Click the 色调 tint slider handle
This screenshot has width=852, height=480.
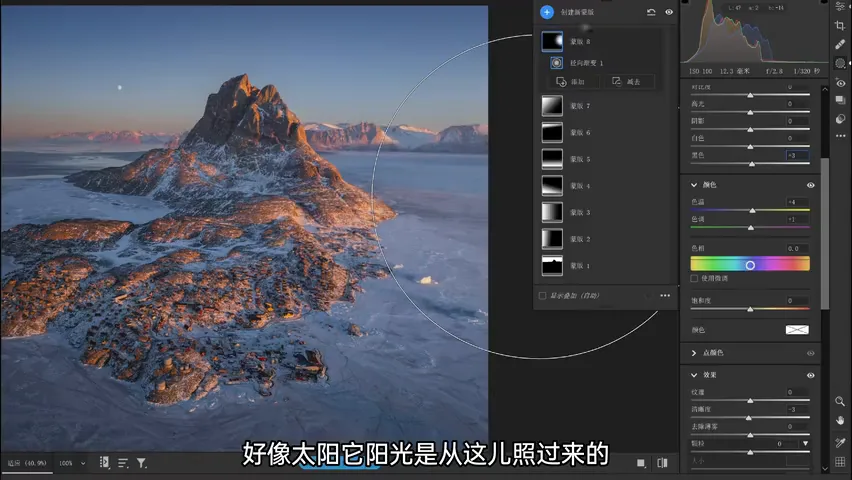[x=751, y=228]
